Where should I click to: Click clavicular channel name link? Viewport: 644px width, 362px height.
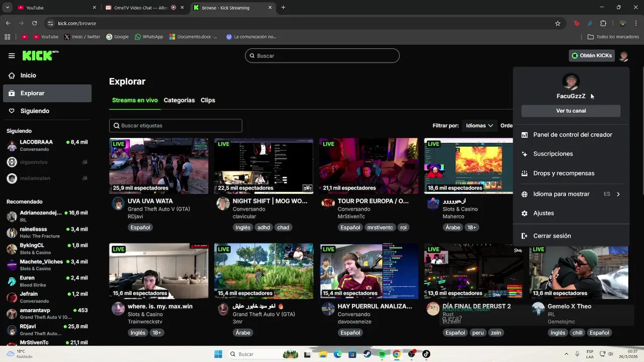(244, 217)
